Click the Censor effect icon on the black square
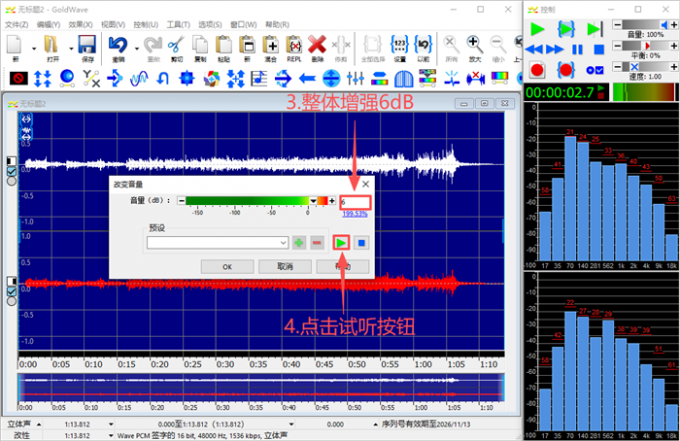 tap(19, 78)
